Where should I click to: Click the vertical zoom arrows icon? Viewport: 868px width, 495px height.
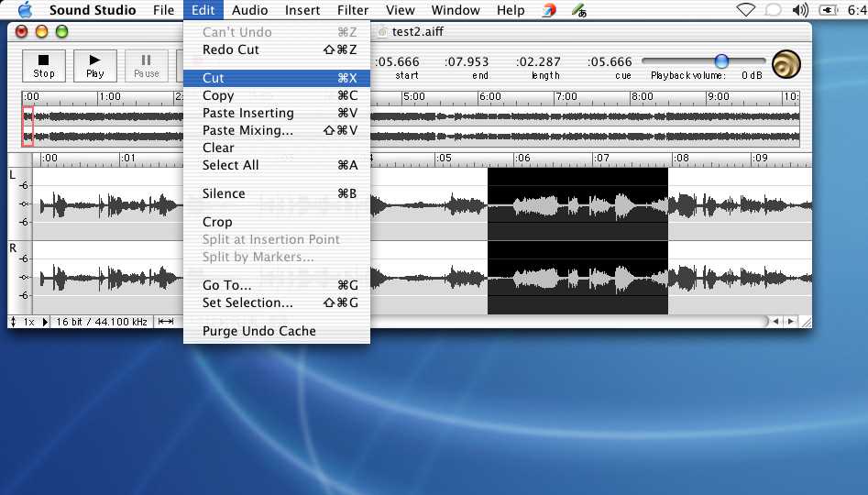(x=13, y=322)
